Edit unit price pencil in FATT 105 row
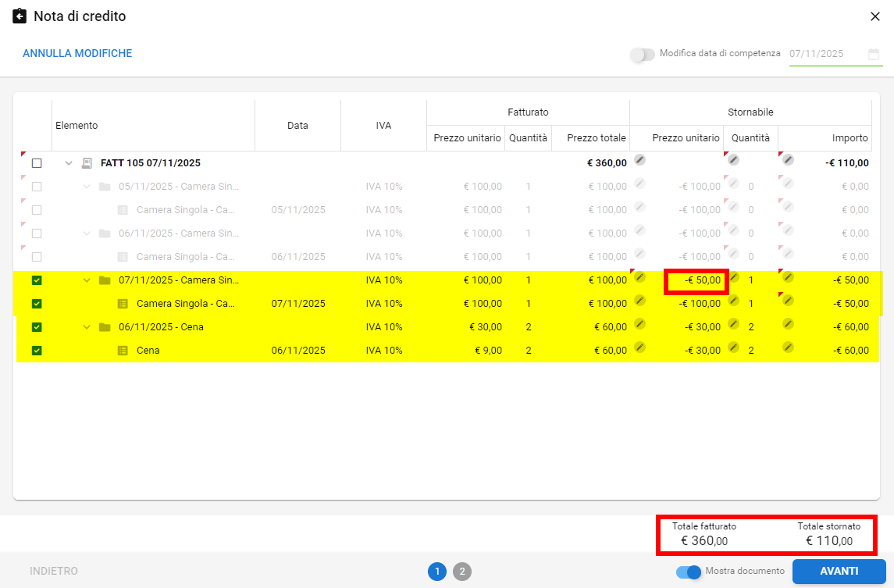This screenshot has height=588, width=894. [640, 160]
